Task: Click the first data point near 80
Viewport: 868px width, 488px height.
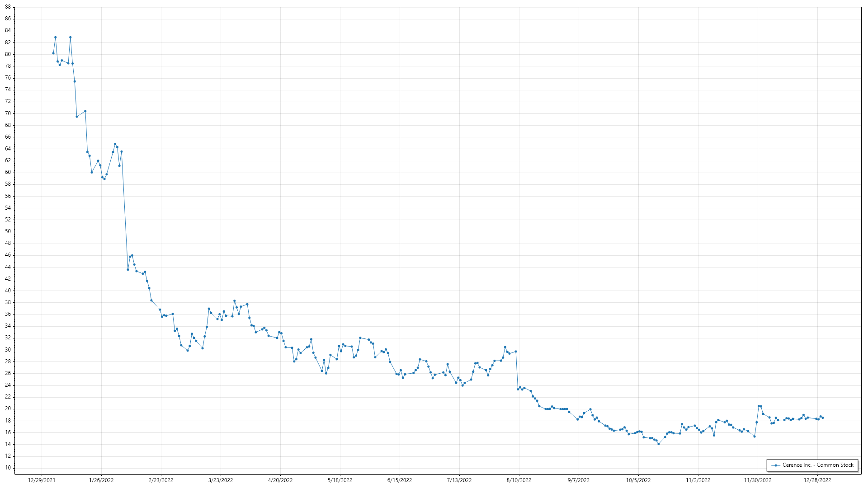Action: [x=53, y=53]
